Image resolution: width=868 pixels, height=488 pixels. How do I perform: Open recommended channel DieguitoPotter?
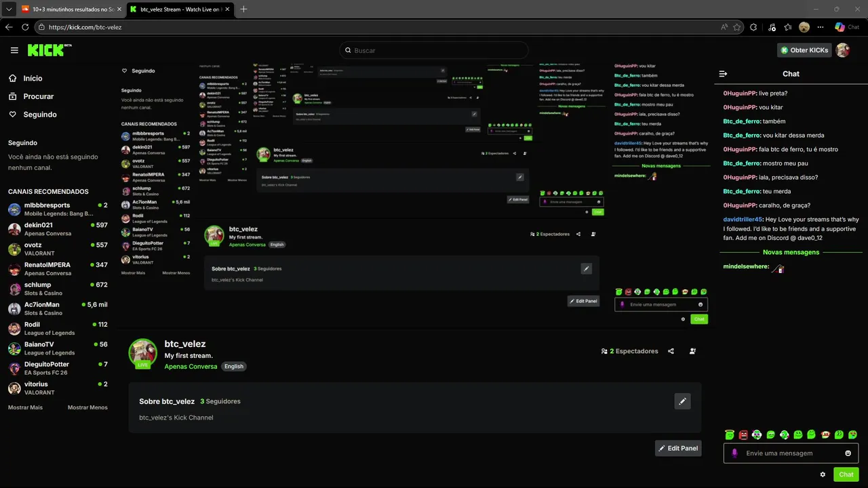point(58,369)
